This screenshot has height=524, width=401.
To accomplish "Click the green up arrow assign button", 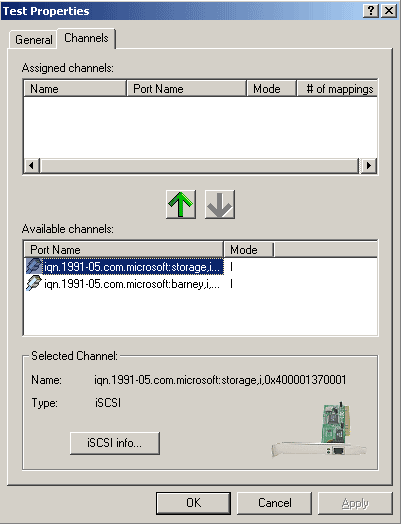I will (x=181, y=205).
